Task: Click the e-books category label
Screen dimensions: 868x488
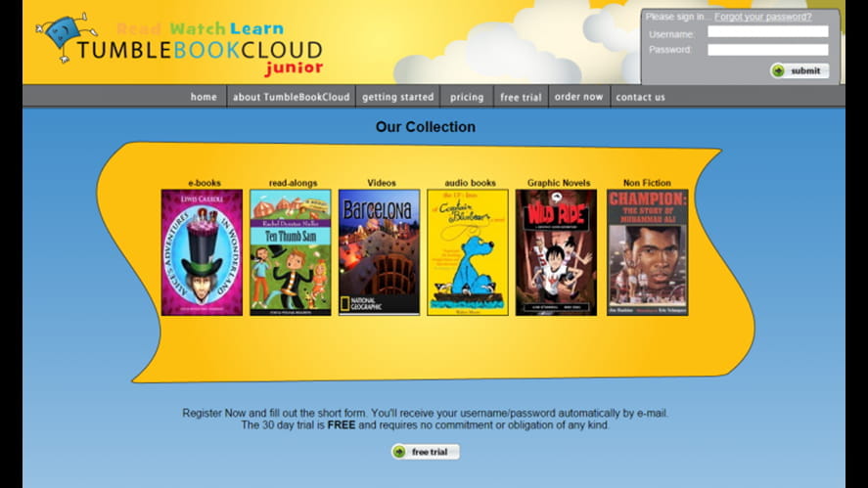Action: pos(205,183)
